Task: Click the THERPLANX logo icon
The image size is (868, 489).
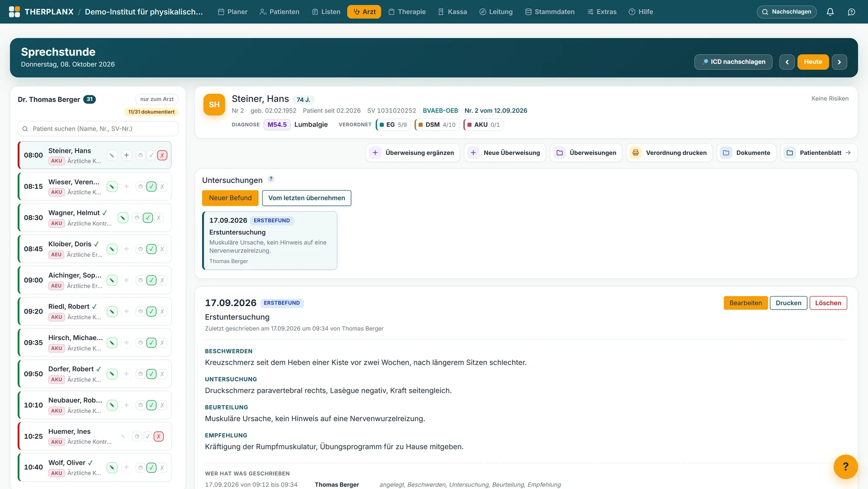Action: 14,12
